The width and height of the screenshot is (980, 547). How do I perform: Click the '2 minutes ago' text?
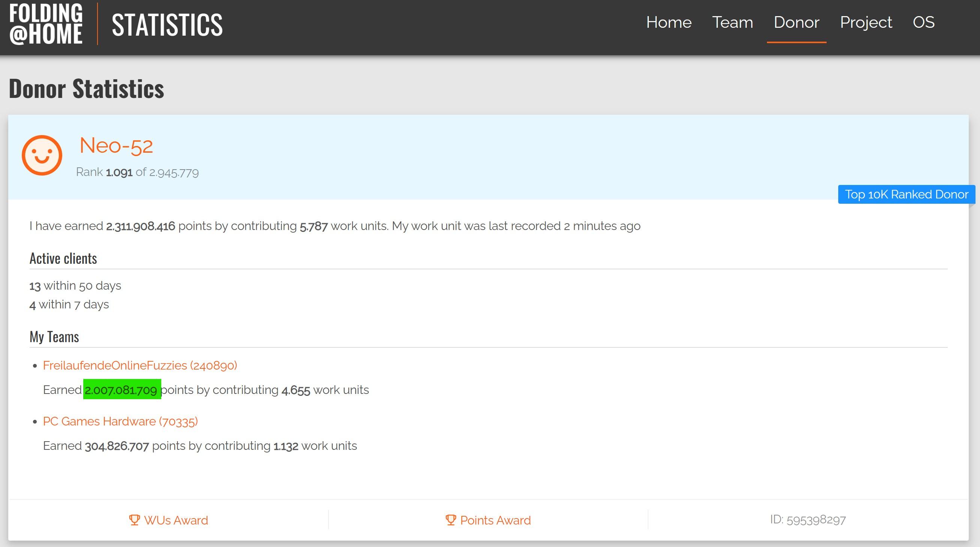coord(602,226)
